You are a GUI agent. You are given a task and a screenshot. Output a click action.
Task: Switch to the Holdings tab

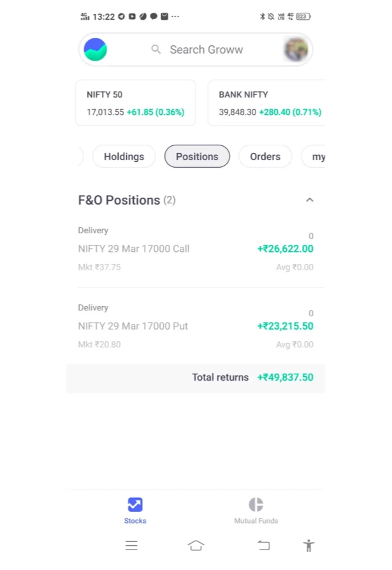pyautogui.click(x=124, y=157)
